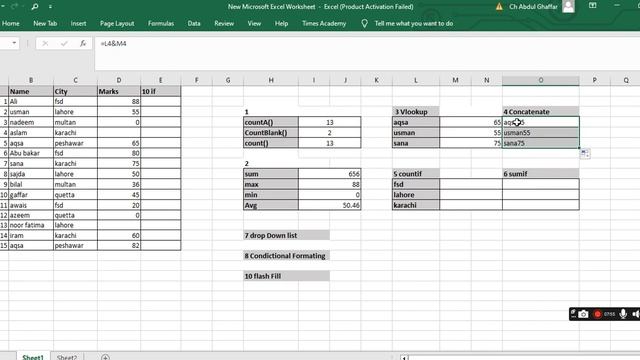Select the quetta cell in gaffar's row

[x=75, y=195]
